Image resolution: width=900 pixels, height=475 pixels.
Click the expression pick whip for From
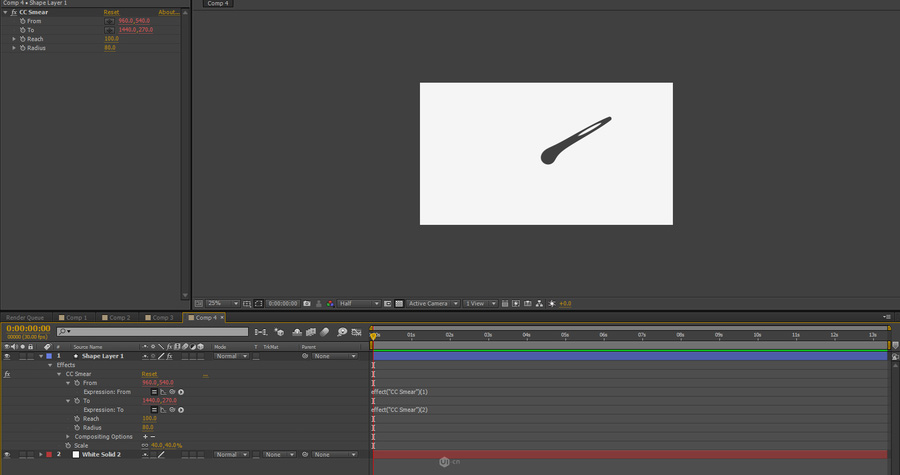(x=172, y=392)
